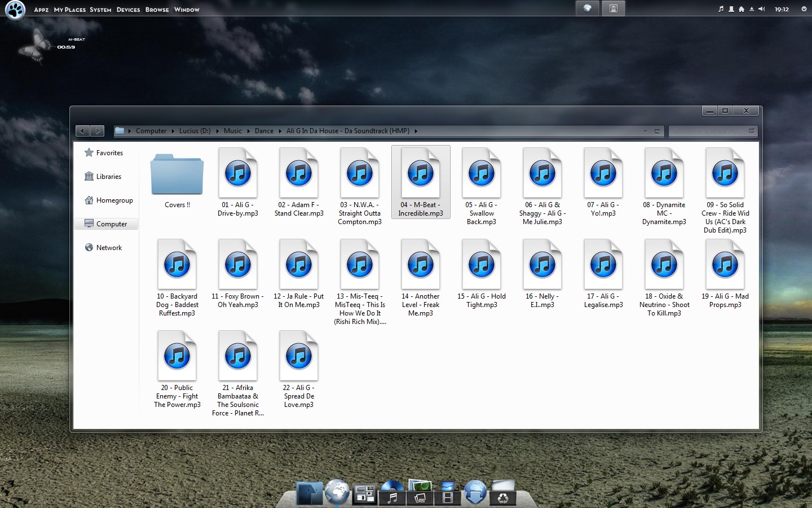
Task: Click the paw start orb
Action: [x=15, y=10]
